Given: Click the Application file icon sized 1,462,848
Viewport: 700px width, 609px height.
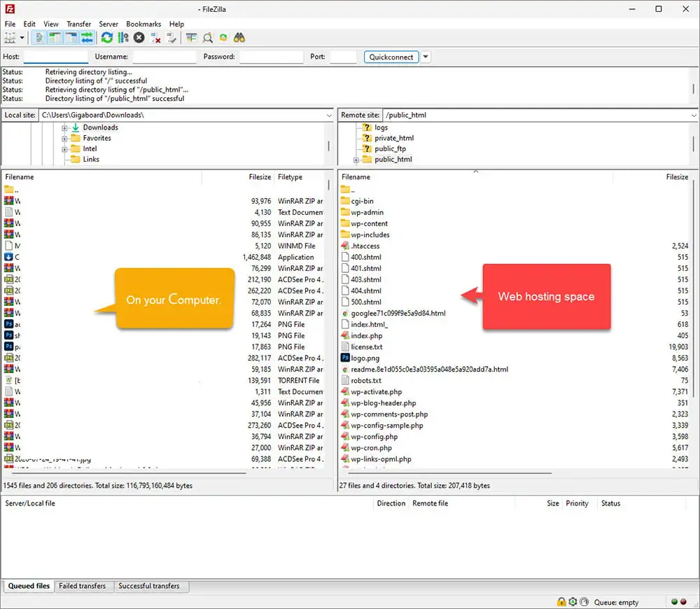Looking at the screenshot, I should [8, 257].
